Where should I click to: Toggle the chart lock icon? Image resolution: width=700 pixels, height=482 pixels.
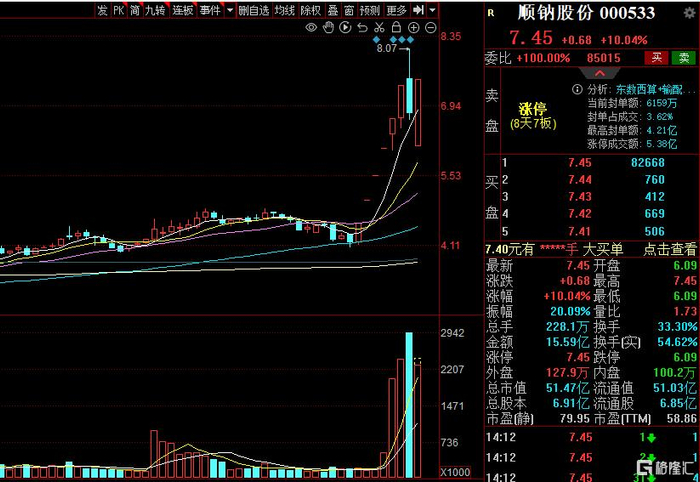click(x=396, y=27)
